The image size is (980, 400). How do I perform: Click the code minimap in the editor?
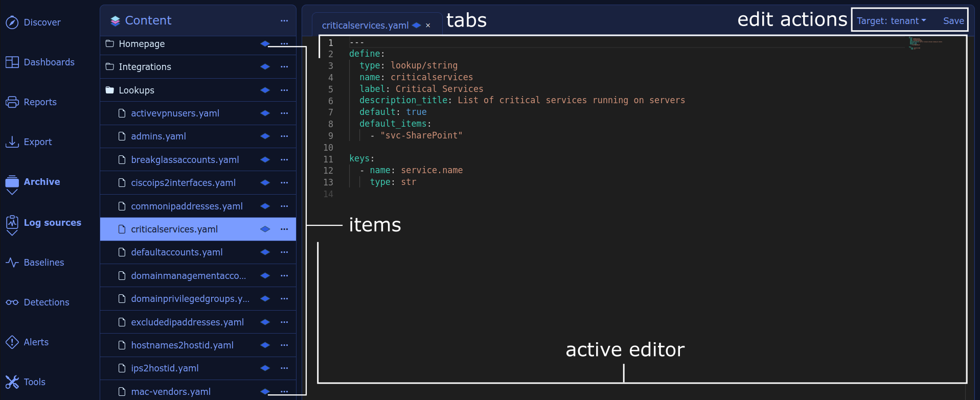(925, 43)
